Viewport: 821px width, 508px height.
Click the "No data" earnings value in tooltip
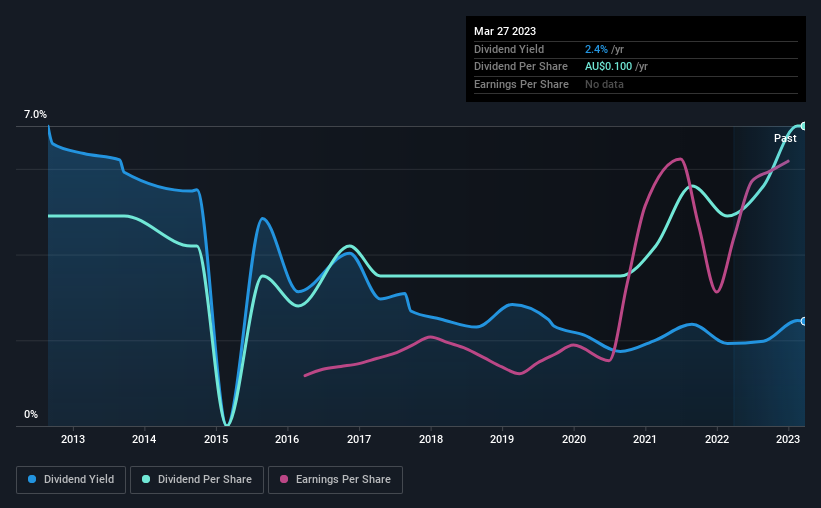[605, 84]
